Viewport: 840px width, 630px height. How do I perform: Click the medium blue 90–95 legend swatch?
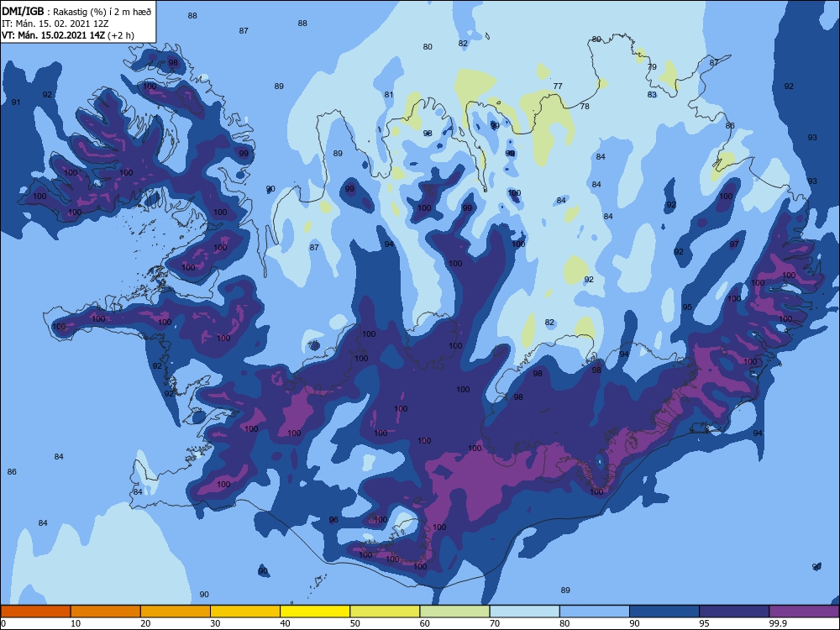(664, 612)
